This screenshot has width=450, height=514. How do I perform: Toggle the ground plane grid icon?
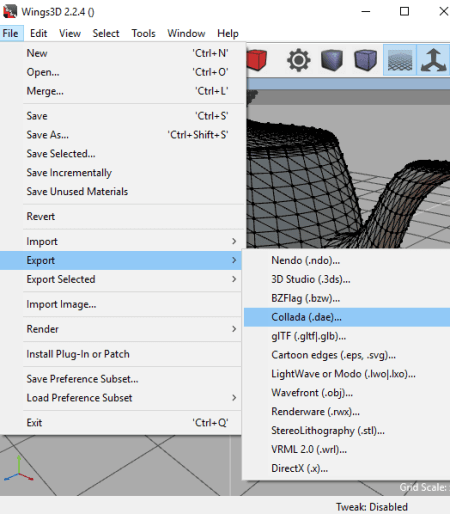tap(400, 60)
